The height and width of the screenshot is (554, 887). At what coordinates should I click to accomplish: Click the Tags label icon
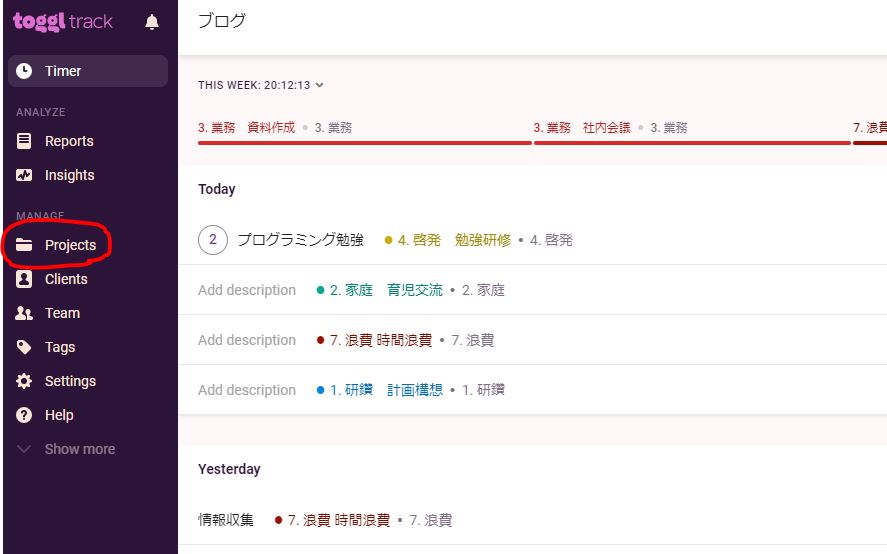[x=25, y=347]
